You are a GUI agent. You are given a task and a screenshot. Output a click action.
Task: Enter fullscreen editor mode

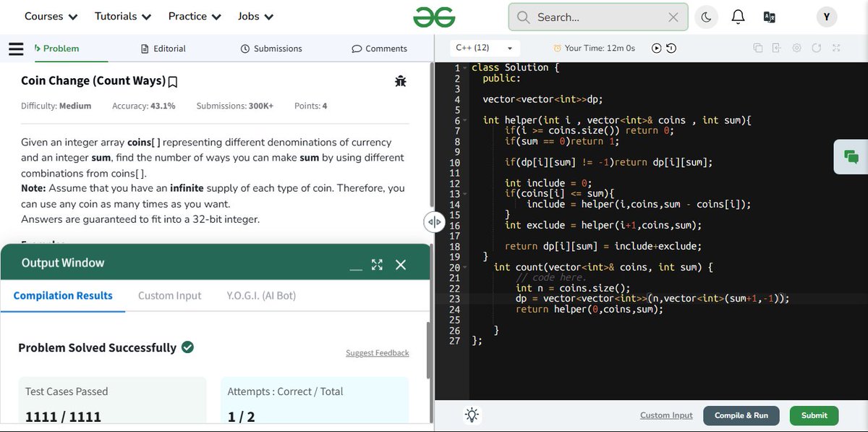[836, 48]
